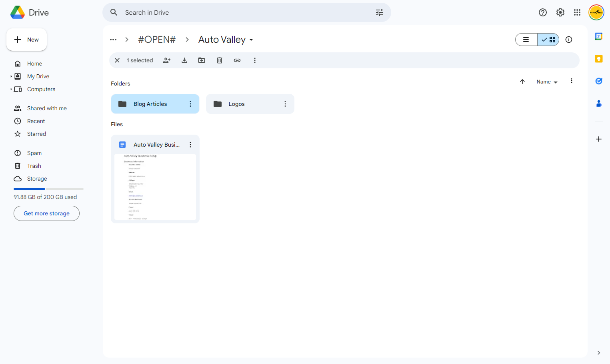Screen dimensions: 610x364
Task: Open Logos folder options menu
Action: click(x=285, y=104)
